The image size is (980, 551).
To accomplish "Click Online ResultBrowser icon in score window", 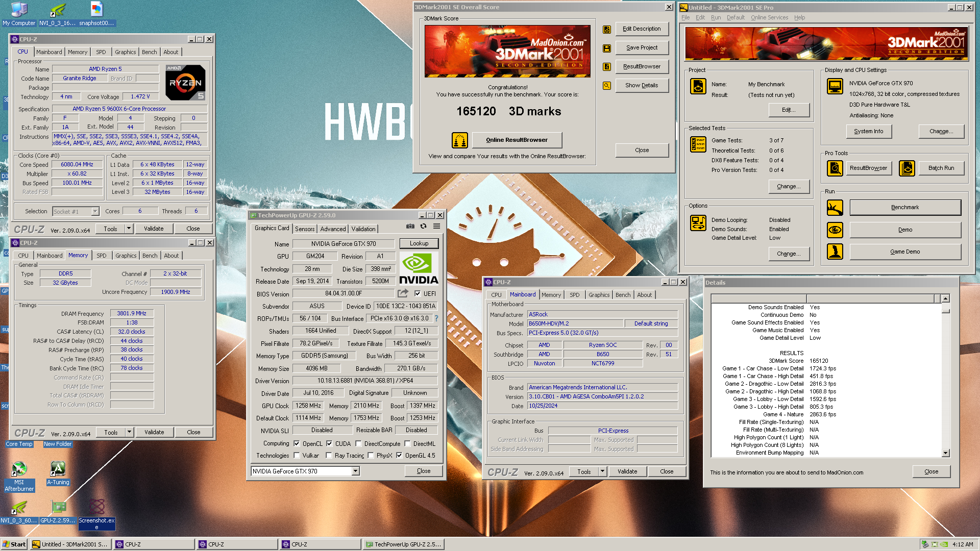I will pos(460,140).
